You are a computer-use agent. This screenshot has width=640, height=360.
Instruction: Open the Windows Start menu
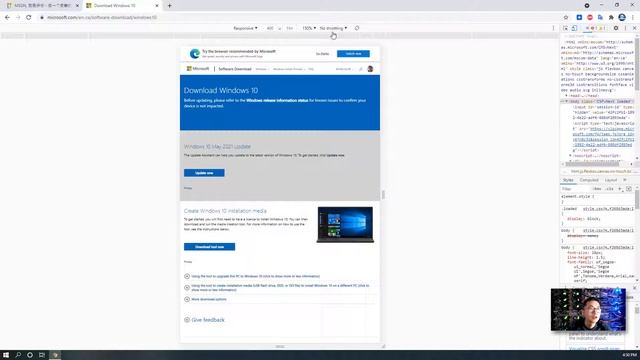click(x=6, y=355)
